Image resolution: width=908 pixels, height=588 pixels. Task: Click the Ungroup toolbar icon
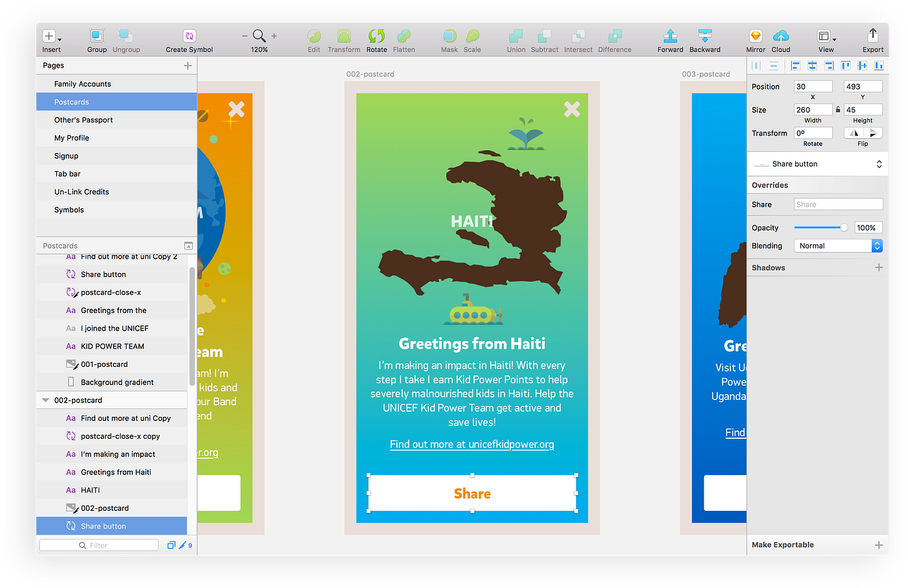(126, 36)
